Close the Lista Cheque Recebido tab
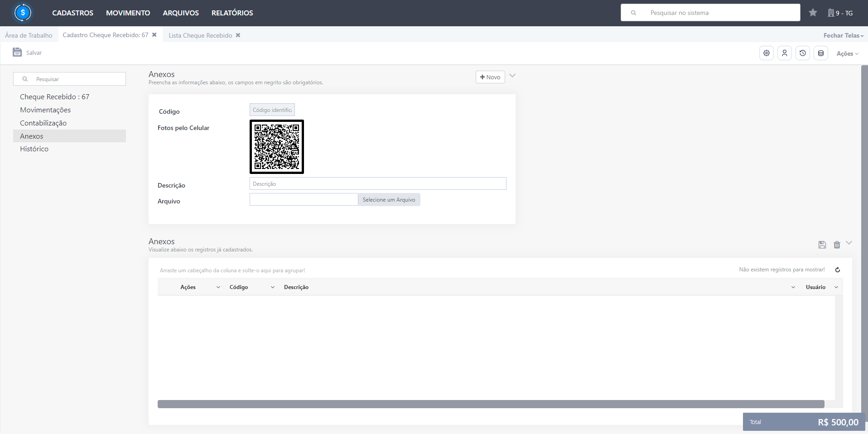868x434 pixels. 238,35
